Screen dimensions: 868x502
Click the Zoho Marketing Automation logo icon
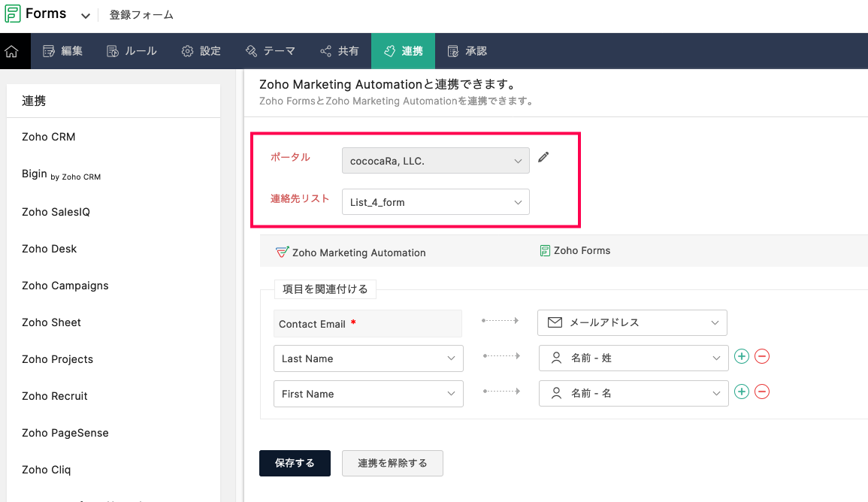(283, 253)
